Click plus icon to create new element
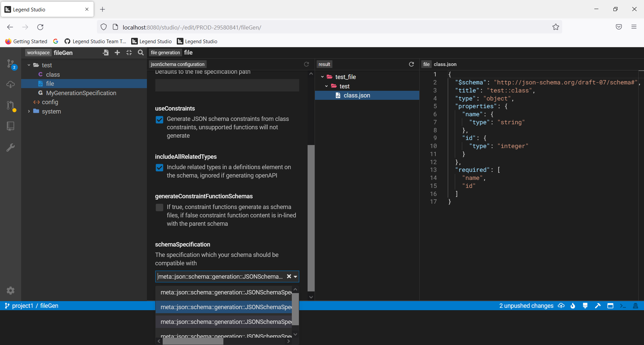The height and width of the screenshot is (345, 644). (117, 53)
